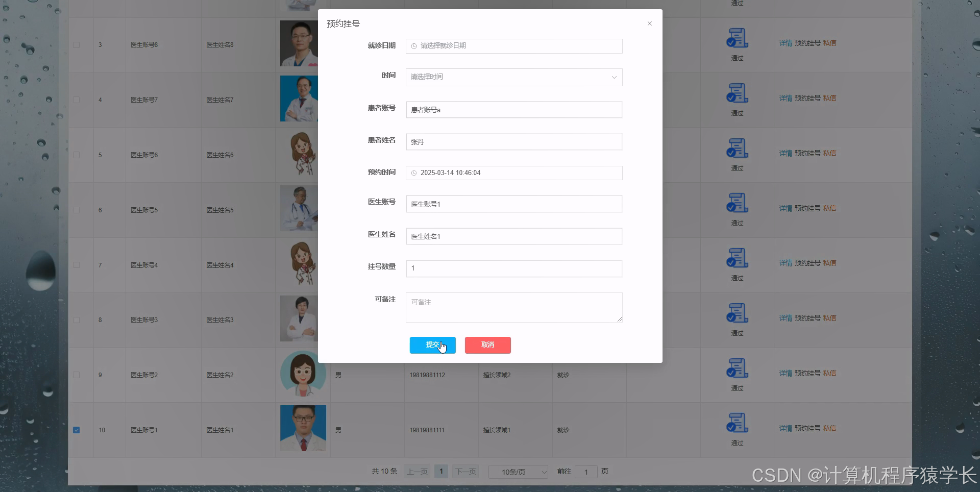Check the 医生账号7 row checkbox
Screen dimensions: 980x492
[x=77, y=100]
